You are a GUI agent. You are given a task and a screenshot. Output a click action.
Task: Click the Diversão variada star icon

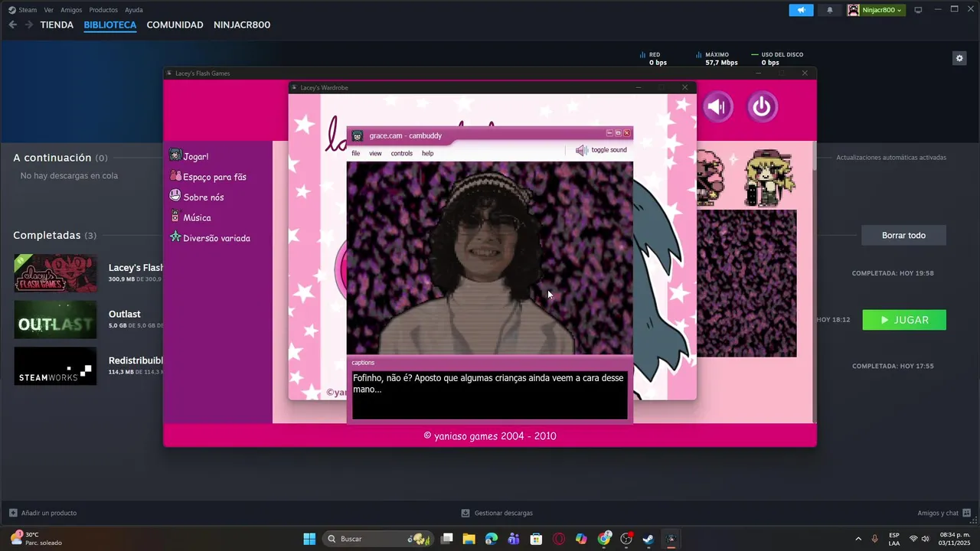click(175, 237)
